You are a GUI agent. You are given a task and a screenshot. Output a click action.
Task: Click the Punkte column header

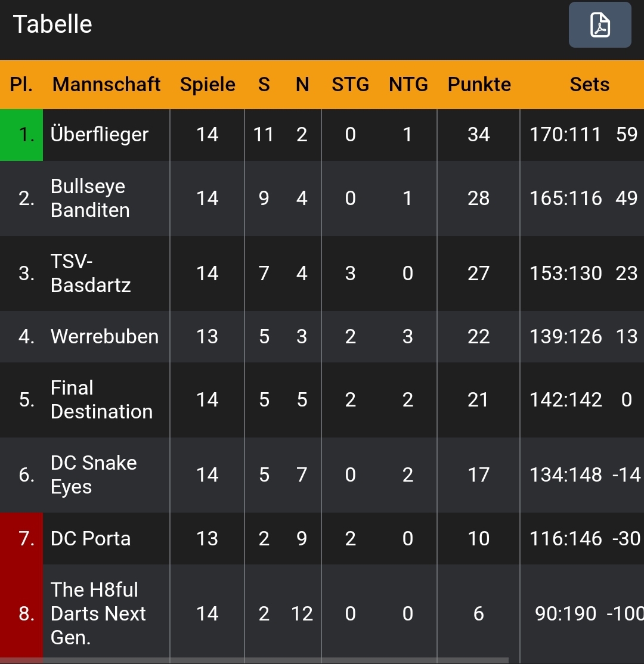point(479,85)
